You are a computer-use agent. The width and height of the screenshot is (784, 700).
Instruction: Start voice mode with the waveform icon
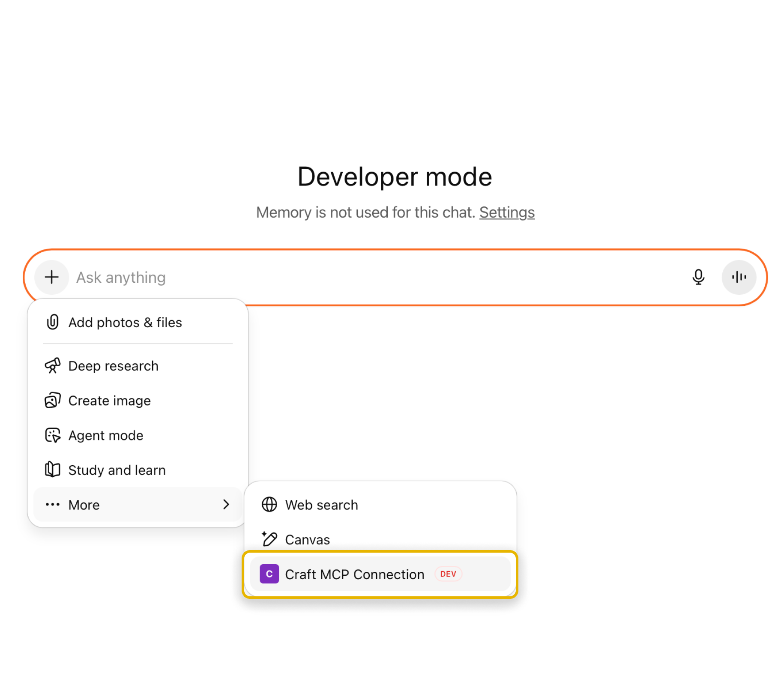click(x=739, y=277)
